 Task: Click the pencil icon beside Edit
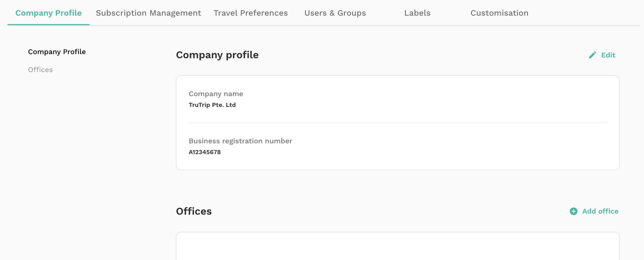point(592,55)
